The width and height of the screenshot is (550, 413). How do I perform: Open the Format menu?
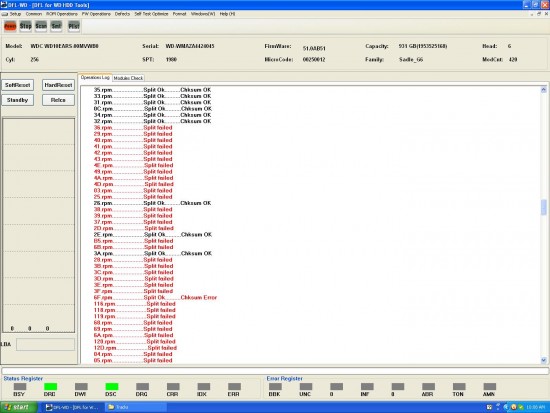click(x=179, y=14)
